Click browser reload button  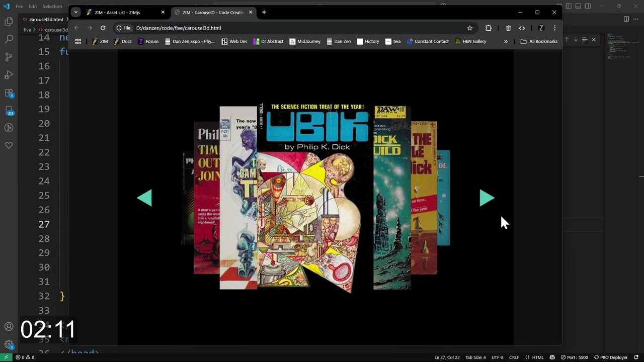pos(103,28)
